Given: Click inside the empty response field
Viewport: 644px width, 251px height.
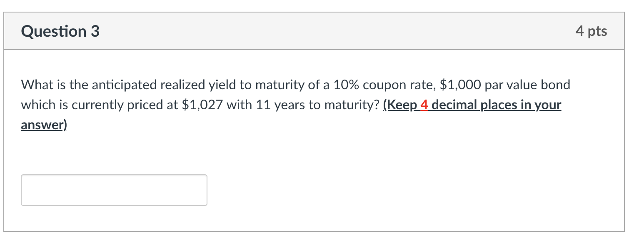Looking at the screenshot, I should tap(114, 190).
